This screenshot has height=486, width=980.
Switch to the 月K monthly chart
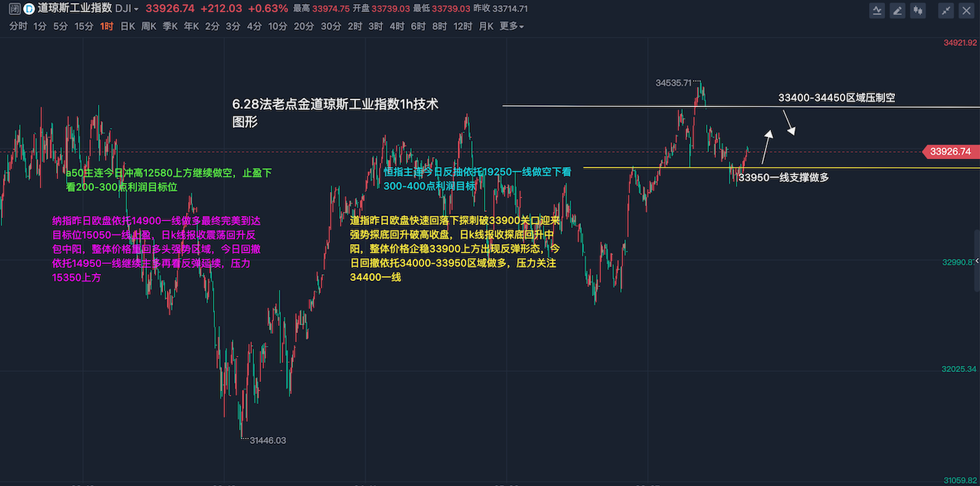click(486, 26)
